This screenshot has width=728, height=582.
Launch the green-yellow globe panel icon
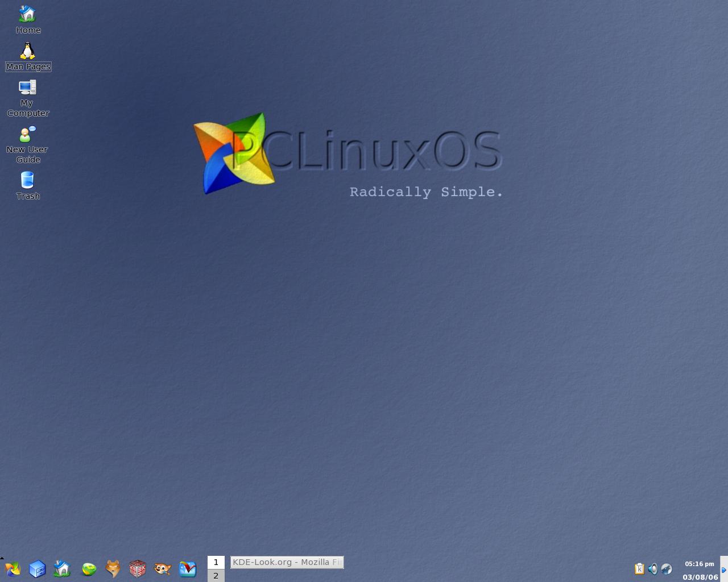[89, 569]
